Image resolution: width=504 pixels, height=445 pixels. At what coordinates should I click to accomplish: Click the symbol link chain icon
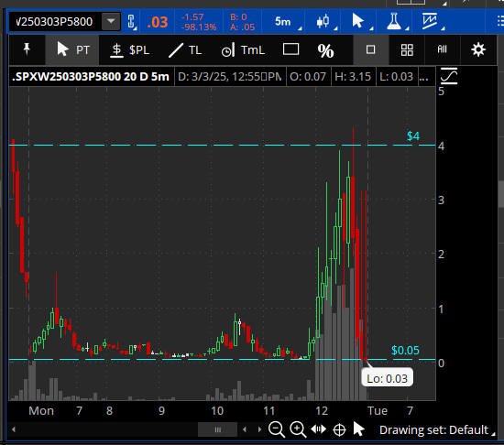131,22
